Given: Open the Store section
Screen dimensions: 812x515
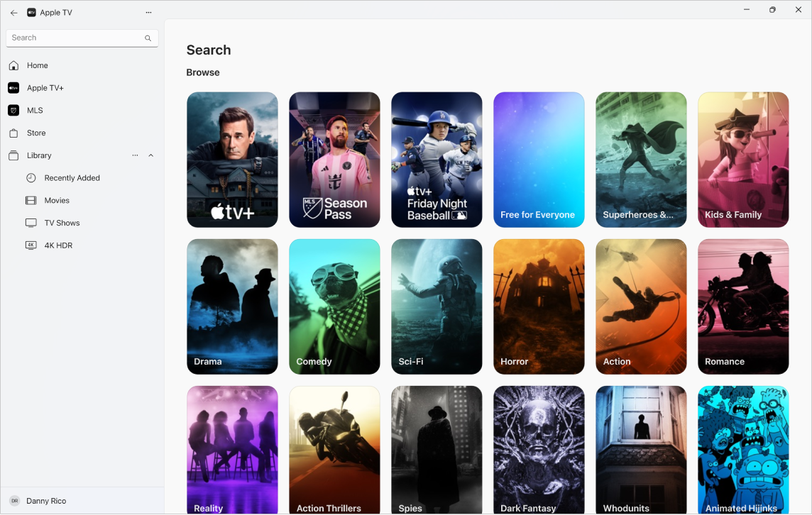Looking at the screenshot, I should click(x=35, y=133).
